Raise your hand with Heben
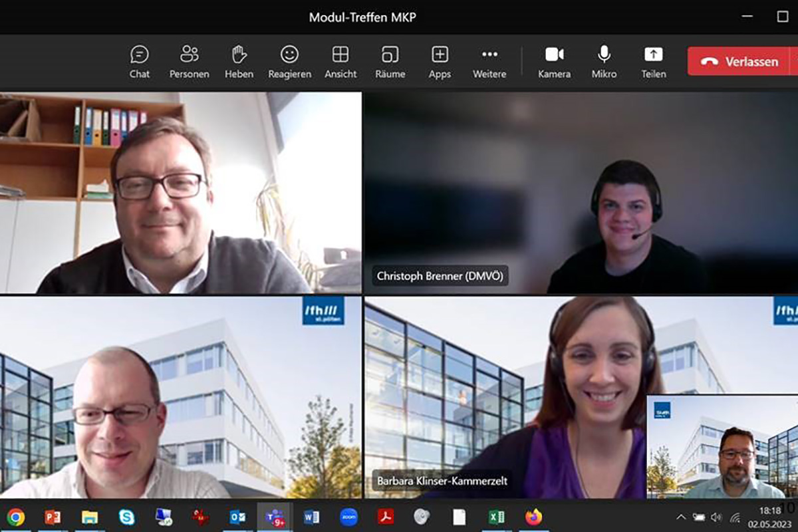 point(239,62)
